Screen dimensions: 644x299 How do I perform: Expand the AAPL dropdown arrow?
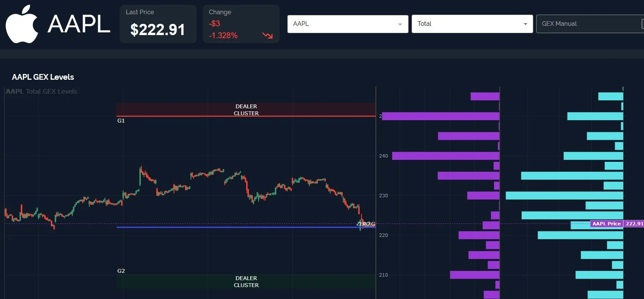(400, 24)
